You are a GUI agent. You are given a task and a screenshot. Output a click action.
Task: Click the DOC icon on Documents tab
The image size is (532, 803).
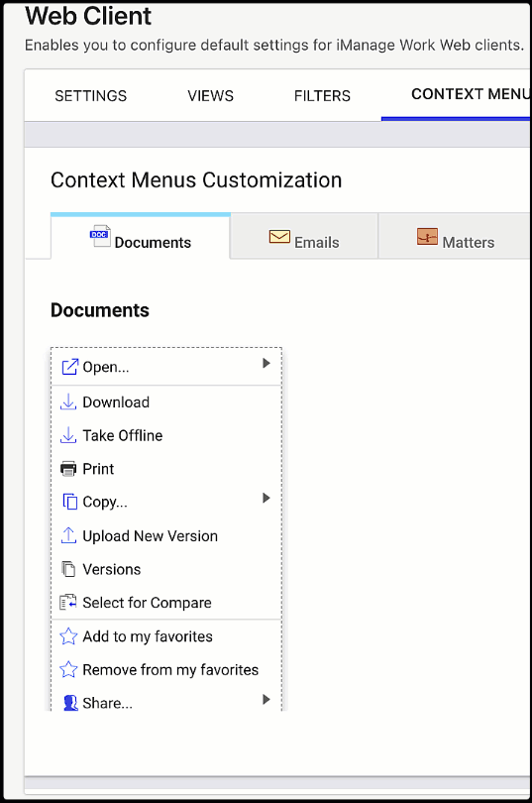pos(100,236)
